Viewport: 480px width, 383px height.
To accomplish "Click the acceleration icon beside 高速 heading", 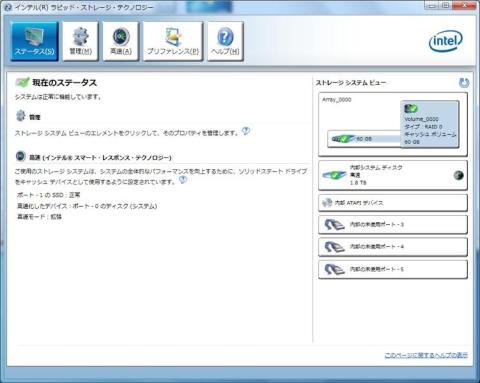I will 21,156.
